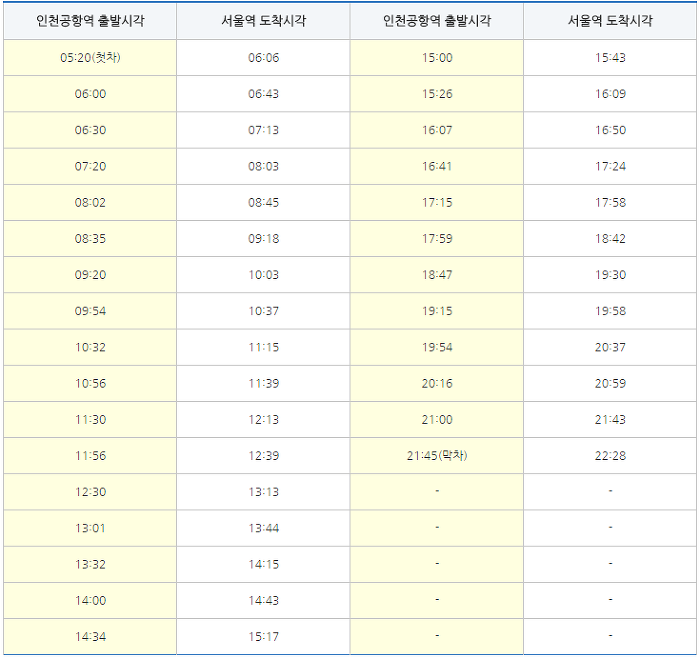The image size is (700, 659).
Task: Click the 08:02 departure cell
Action: [90, 202]
